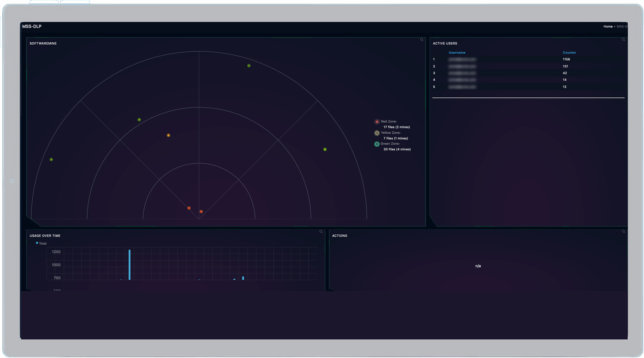Select the user row with counter 12
This screenshot has width=644, height=358.
click(528, 87)
